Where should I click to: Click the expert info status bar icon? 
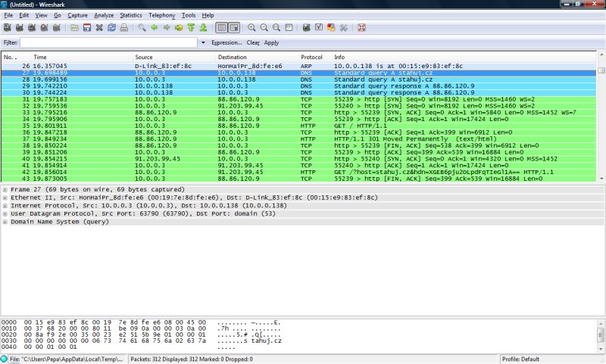point(4,359)
